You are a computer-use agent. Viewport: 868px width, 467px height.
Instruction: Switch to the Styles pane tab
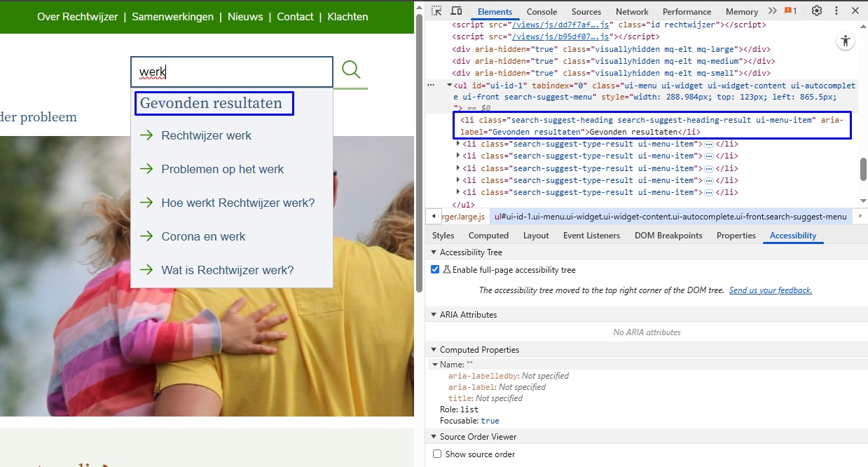tap(443, 236)
